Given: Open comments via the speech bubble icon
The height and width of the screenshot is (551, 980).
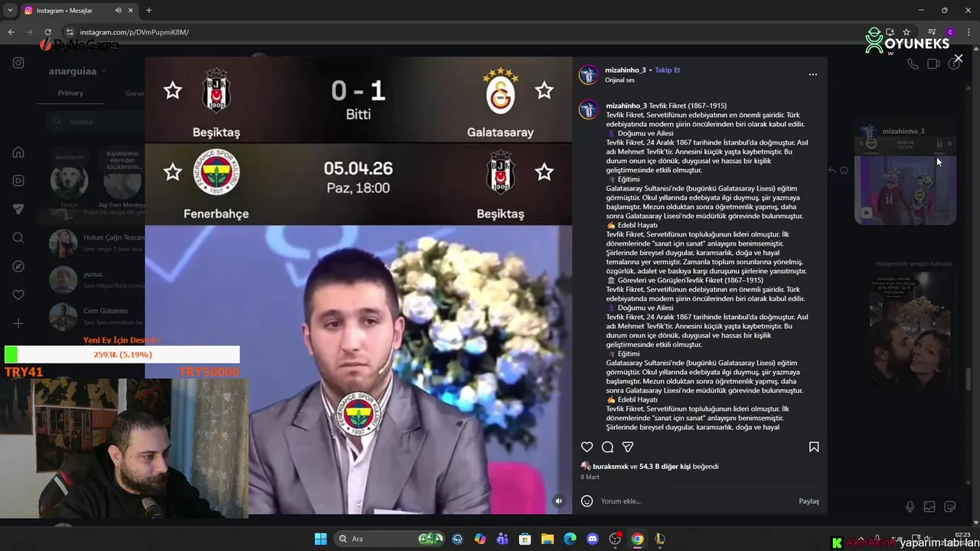Looking at the screenshot, I should [607, 447].
